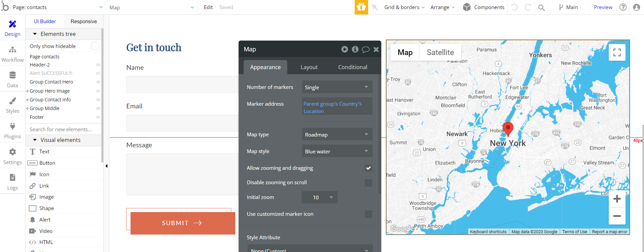
Task: Click the redo arrow icon
Action: (528, 7)
